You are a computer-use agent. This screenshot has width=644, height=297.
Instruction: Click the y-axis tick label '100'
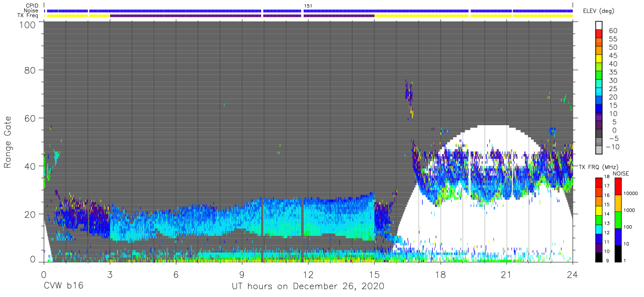[x=27, y=24]
